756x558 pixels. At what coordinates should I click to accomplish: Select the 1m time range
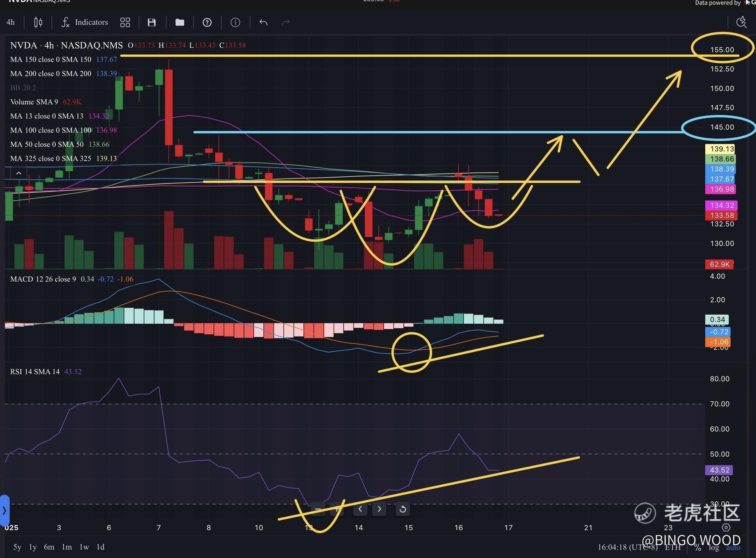[x=67, y=547]
